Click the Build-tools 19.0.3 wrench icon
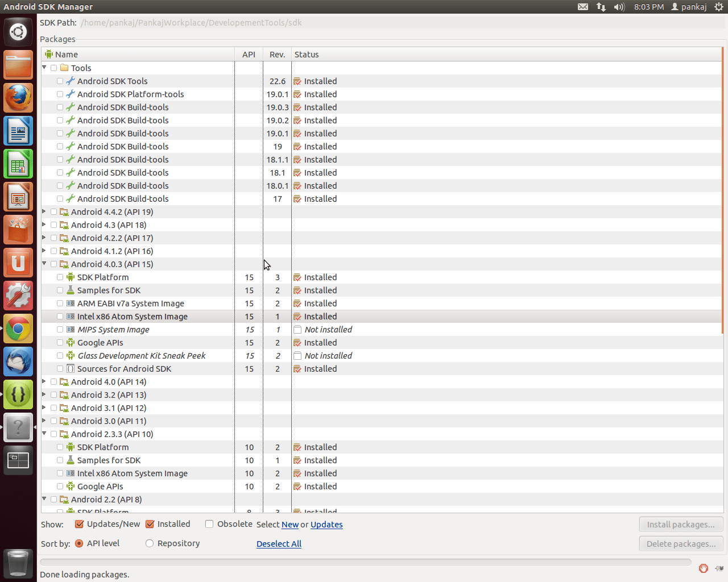 71,107
